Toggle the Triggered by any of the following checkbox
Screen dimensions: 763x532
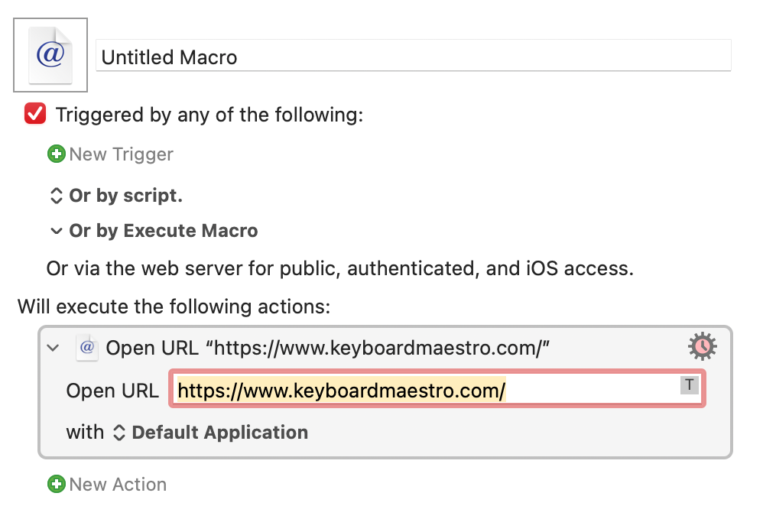pyautogui.click(x=35, y=114)
